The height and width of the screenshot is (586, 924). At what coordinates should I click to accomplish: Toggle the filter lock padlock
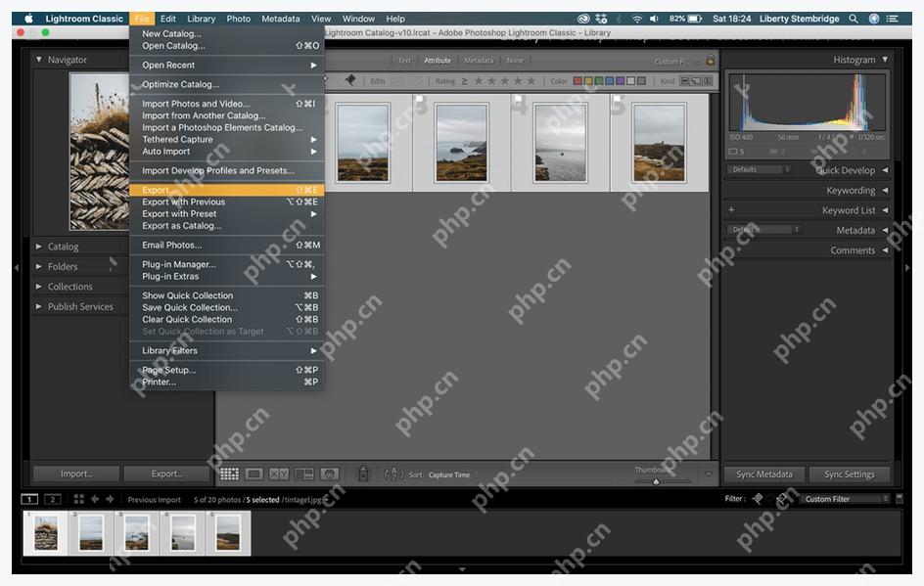tap(710, 60)
